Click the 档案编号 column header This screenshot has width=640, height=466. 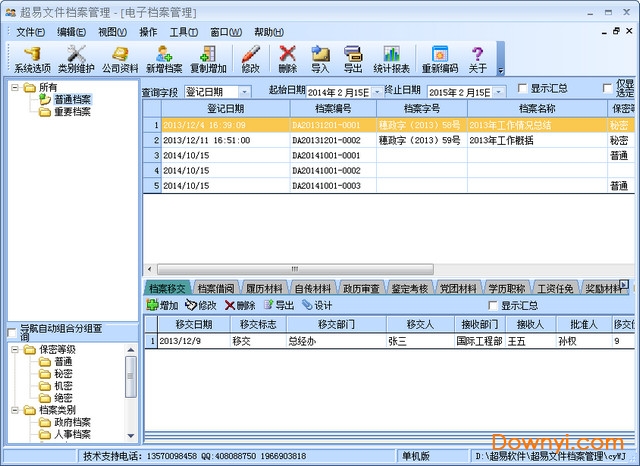pyautogui.click(x=333, y=109)
